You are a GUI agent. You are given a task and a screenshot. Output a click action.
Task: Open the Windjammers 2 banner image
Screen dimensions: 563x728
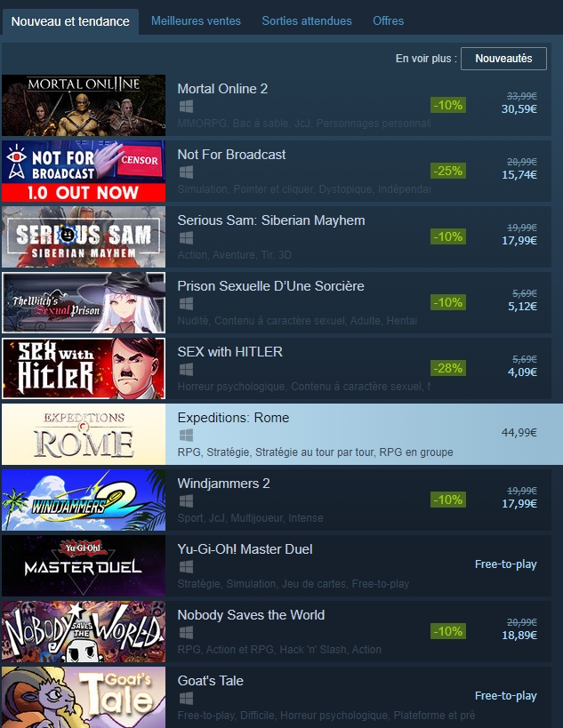(84, 500)
